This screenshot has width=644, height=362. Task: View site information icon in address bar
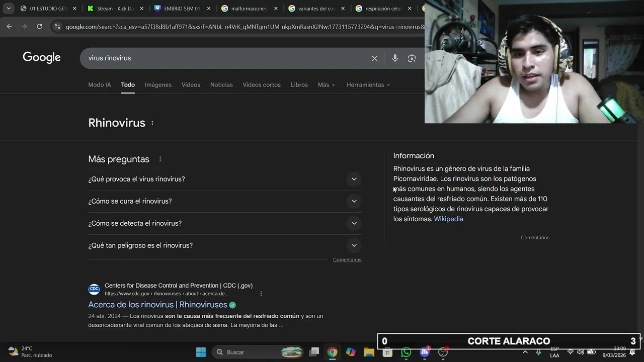(57, 27)
